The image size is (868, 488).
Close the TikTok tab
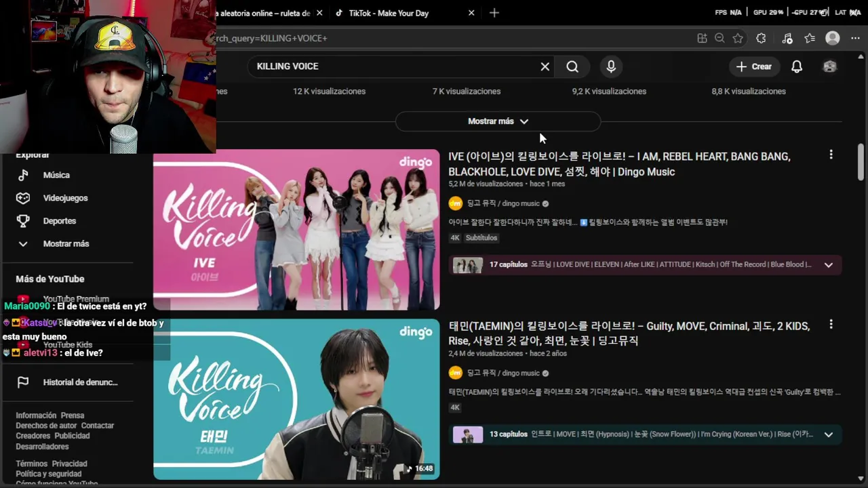[471, 13]
